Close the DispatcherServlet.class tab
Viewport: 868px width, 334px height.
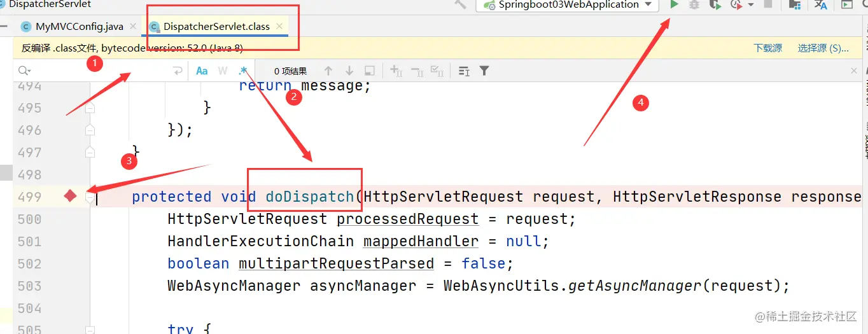(x=279, y=27)
